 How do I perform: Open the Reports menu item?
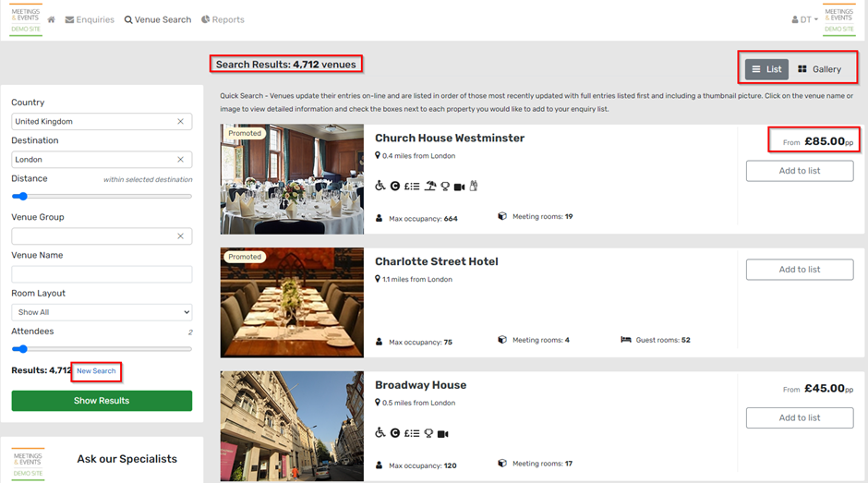pos(223,20)
